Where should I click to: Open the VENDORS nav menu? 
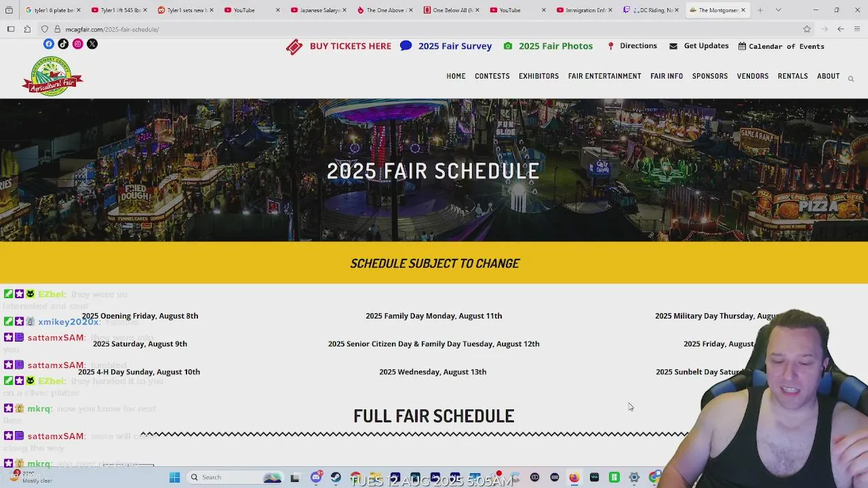pyautogui.click(x=753, y=76)
